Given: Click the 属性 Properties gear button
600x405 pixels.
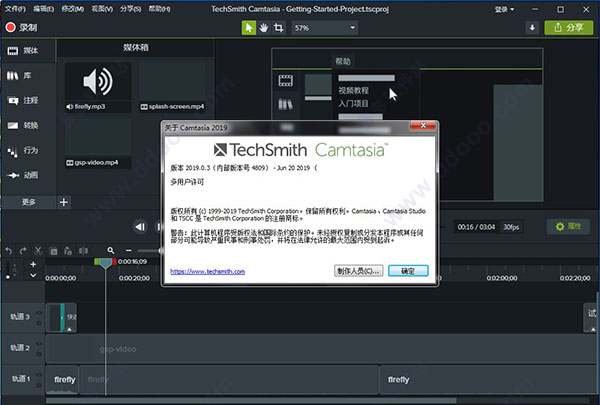Looking at the screenshot, I should click(x=568, y=227).
